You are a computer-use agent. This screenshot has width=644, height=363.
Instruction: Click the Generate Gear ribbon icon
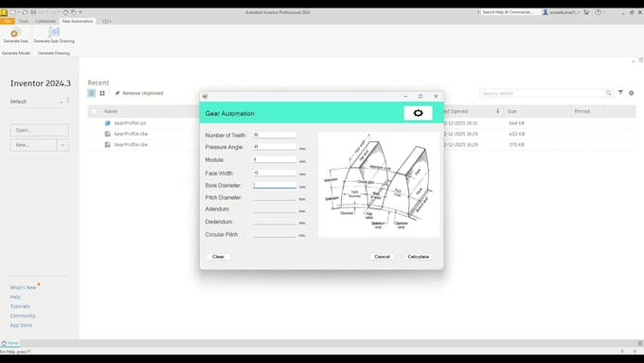[15, 33]
